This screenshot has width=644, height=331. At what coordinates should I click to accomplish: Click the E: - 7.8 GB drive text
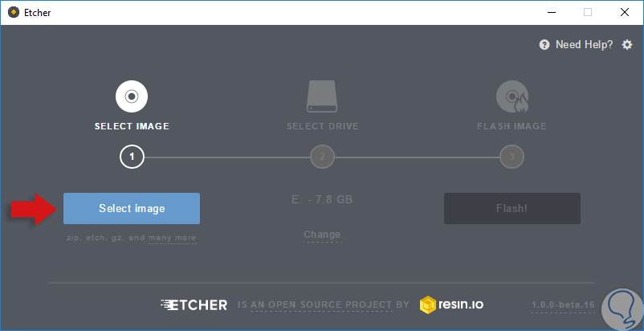tap(322, 199)
